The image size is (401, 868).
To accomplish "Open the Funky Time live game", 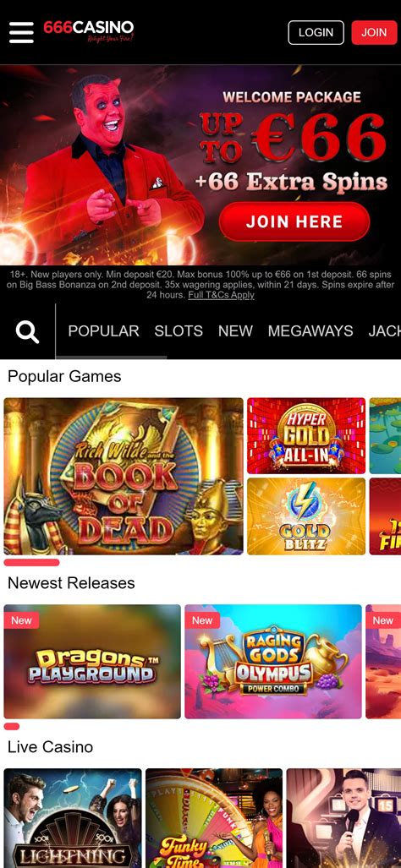I will click(x=214, y=818).
